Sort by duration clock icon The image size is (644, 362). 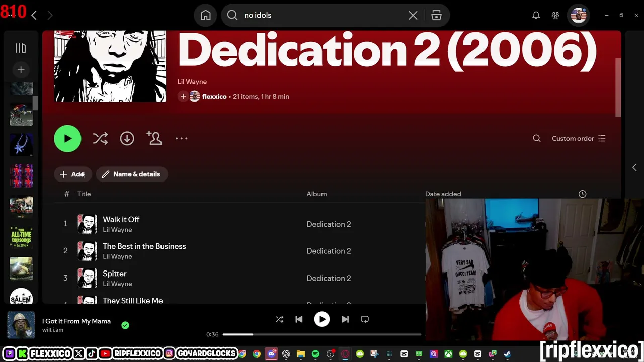[582, 194]
